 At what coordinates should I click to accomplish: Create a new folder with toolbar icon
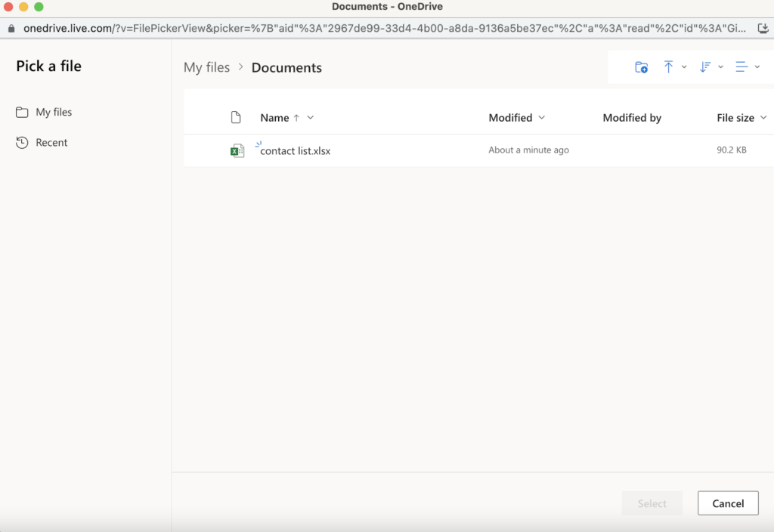(x=641, y=67)
